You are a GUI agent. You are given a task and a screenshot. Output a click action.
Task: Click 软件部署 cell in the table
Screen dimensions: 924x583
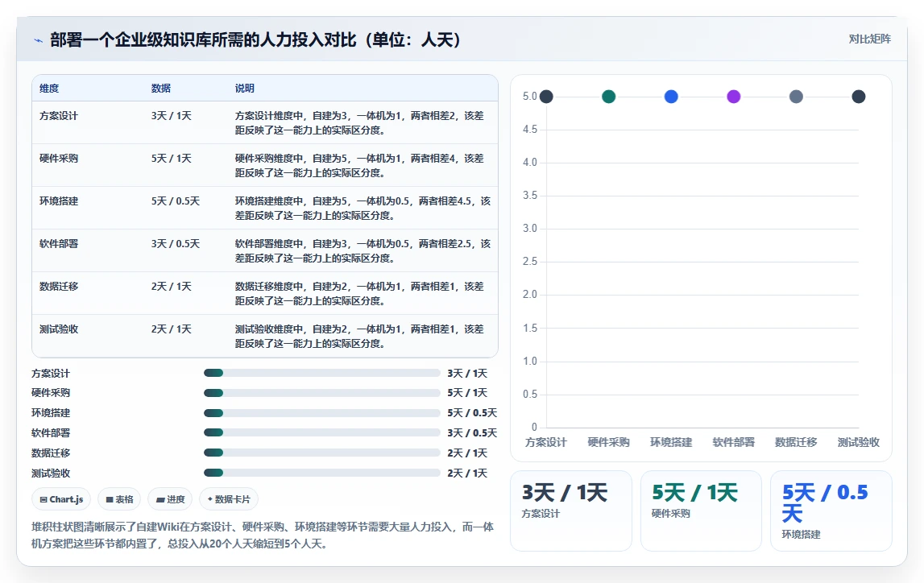tap(58, 244)
